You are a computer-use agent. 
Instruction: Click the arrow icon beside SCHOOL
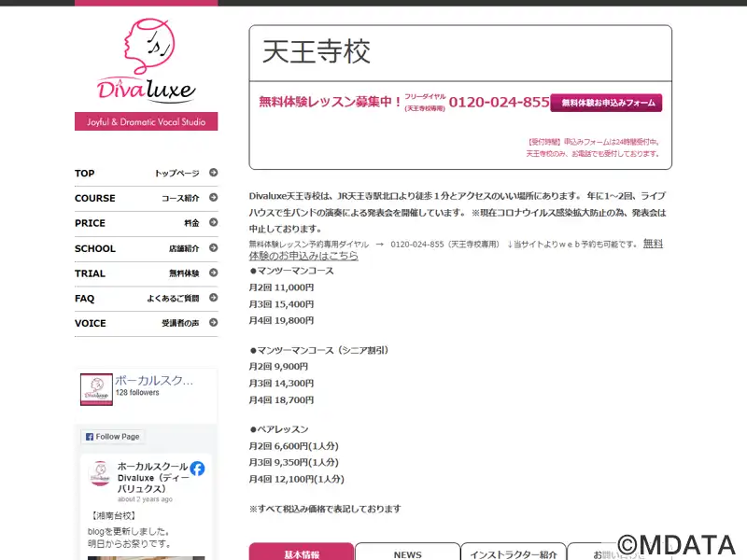[214, 247]
